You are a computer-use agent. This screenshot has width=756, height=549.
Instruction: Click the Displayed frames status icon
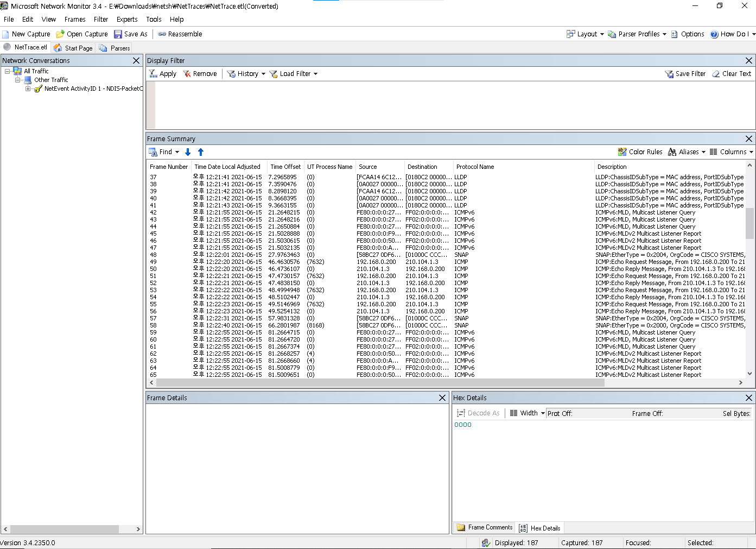486,542
